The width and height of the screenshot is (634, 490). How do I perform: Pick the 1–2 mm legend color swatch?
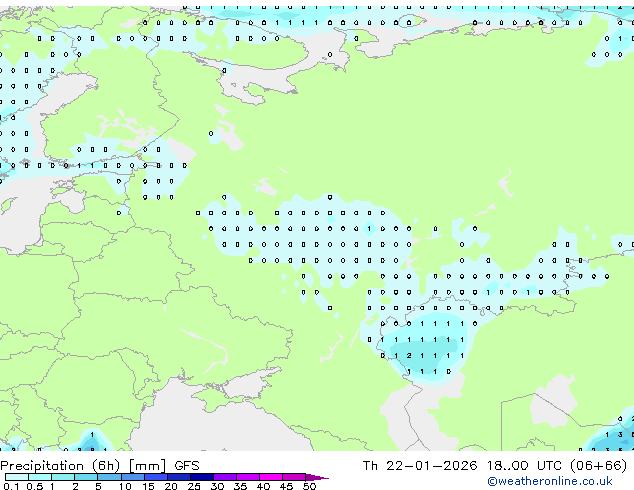[x=63, y=477]
